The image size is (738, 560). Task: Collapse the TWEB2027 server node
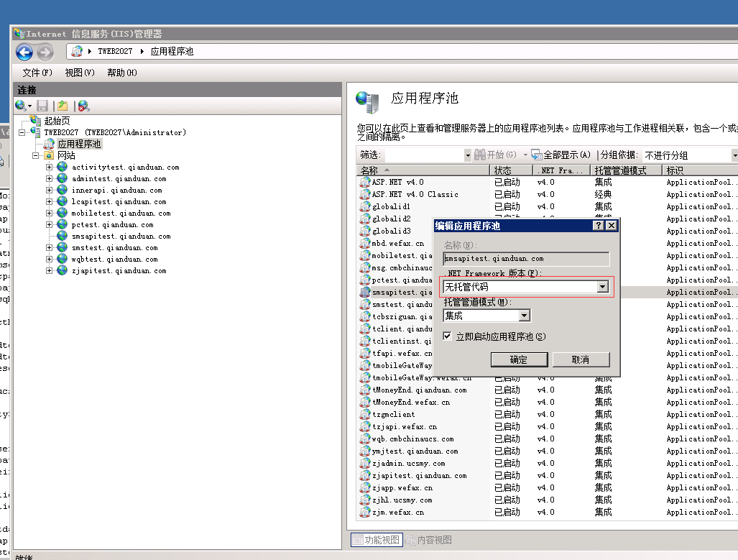point(22,132)
